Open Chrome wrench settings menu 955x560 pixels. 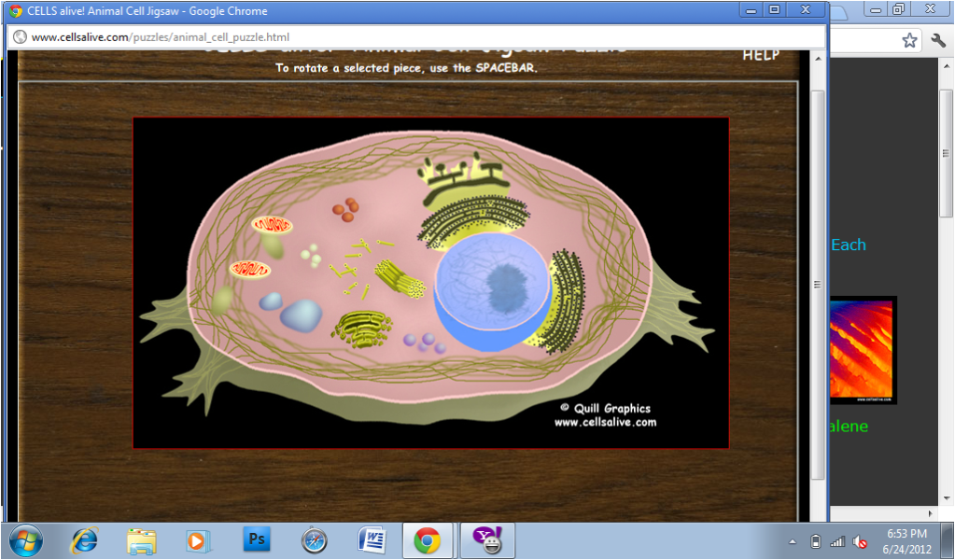click(938, 40)
